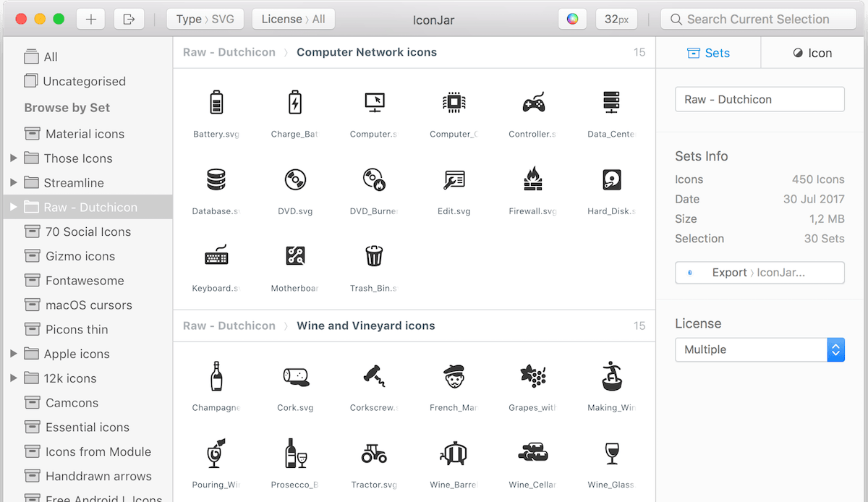Select the Controller gamepad icon
This screenshot has width=868, height=502.
tap(533, 103)
